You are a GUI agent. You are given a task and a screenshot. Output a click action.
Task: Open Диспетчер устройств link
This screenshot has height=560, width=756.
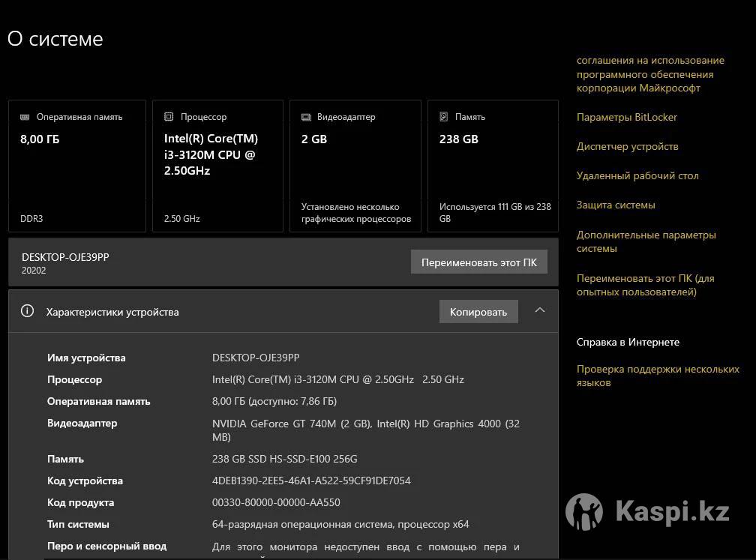pyautogui.click(x=627, y=146)
